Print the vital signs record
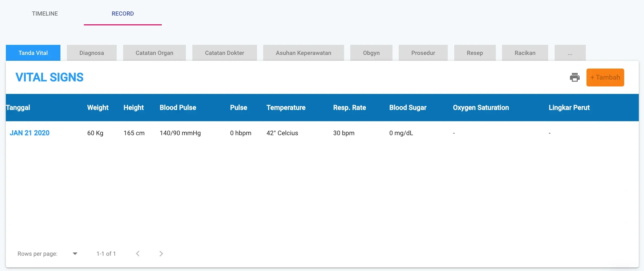The height and width of the screenshot is (271, 644). 575,77
